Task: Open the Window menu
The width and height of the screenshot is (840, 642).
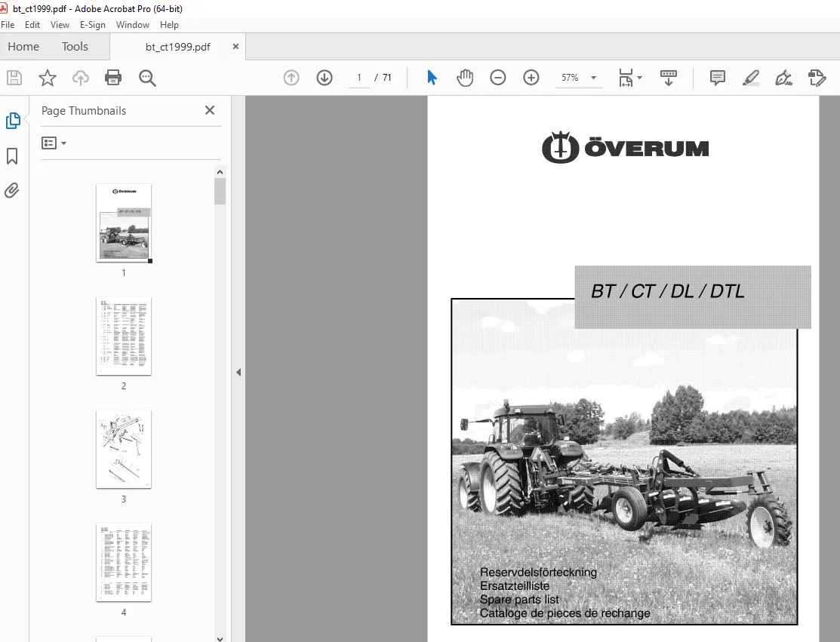Action: [132, 25]
